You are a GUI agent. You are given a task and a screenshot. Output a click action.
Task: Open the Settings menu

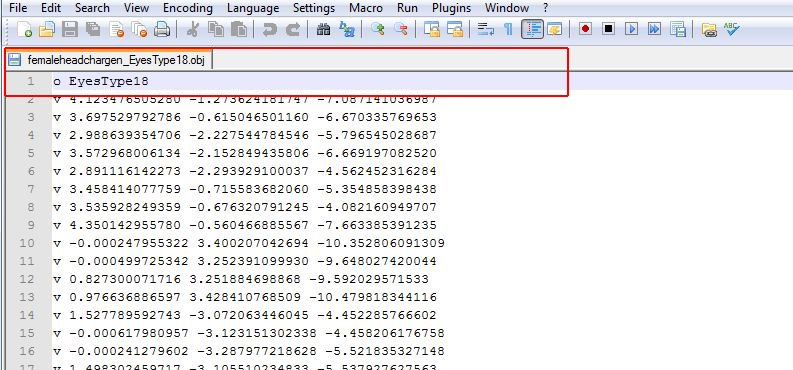[314, 8]
